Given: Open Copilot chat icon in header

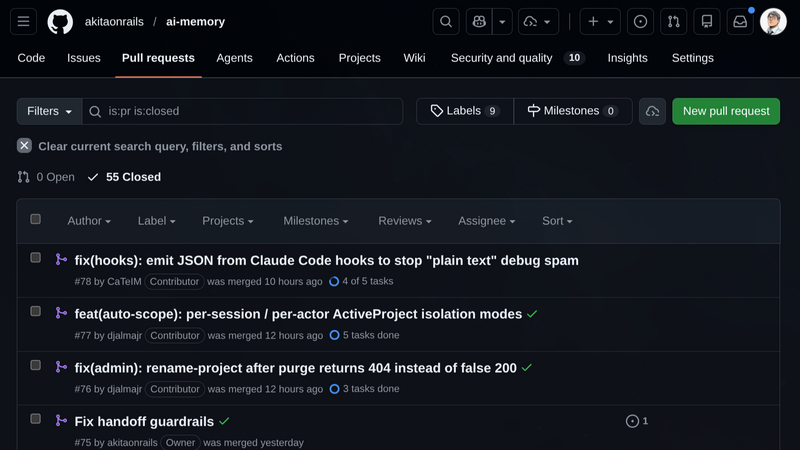Looking at the screenshot, I should click(x=479, y=21).
